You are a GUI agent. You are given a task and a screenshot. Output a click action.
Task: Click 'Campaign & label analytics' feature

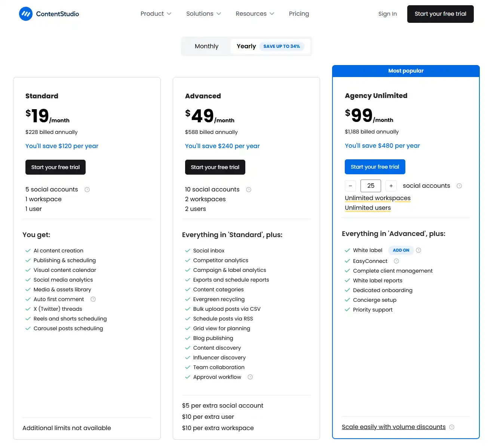[x=230, y=270]
